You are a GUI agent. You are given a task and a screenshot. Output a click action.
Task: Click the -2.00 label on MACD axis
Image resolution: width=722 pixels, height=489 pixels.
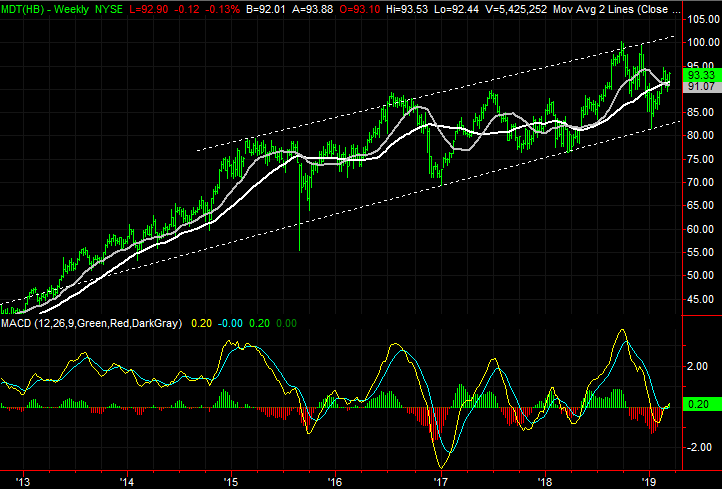pos(699,447)
